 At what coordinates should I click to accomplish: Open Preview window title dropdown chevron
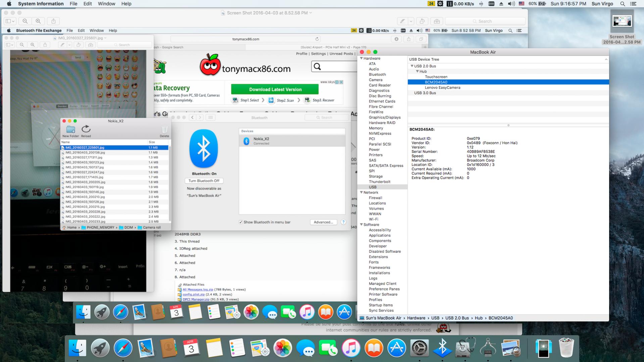tap(311, 13)
